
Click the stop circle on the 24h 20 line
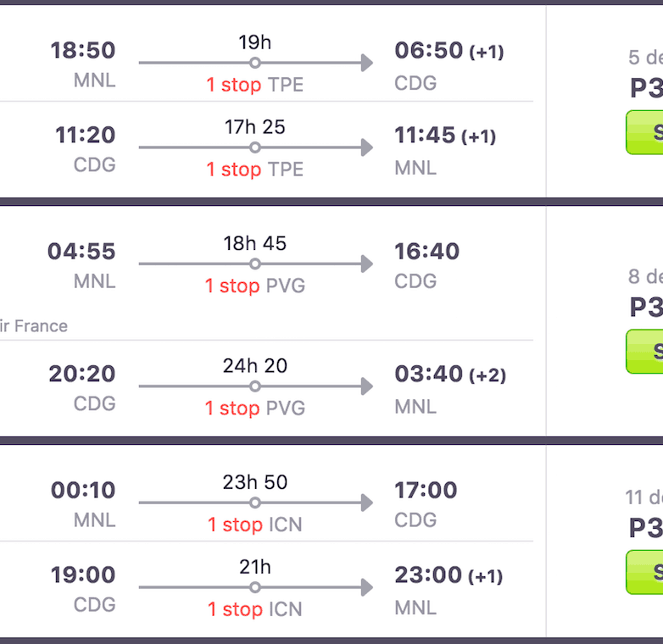[x=254, y=386]
